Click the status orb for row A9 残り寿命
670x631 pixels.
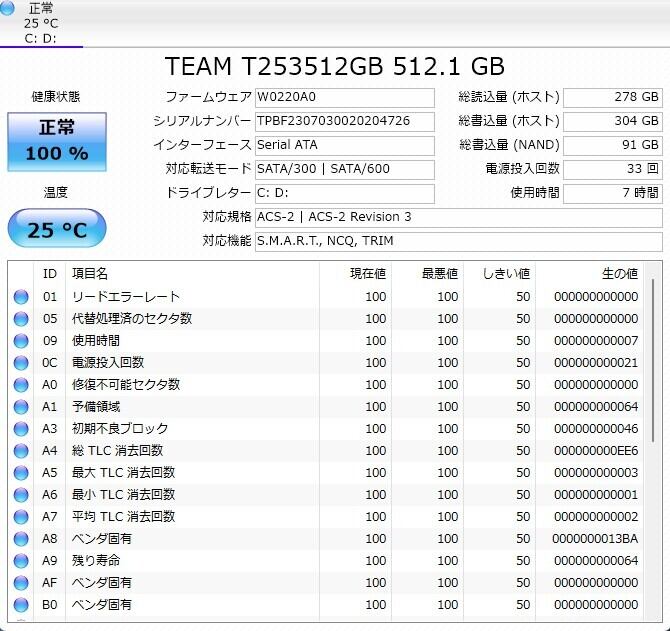pos(21,561)
